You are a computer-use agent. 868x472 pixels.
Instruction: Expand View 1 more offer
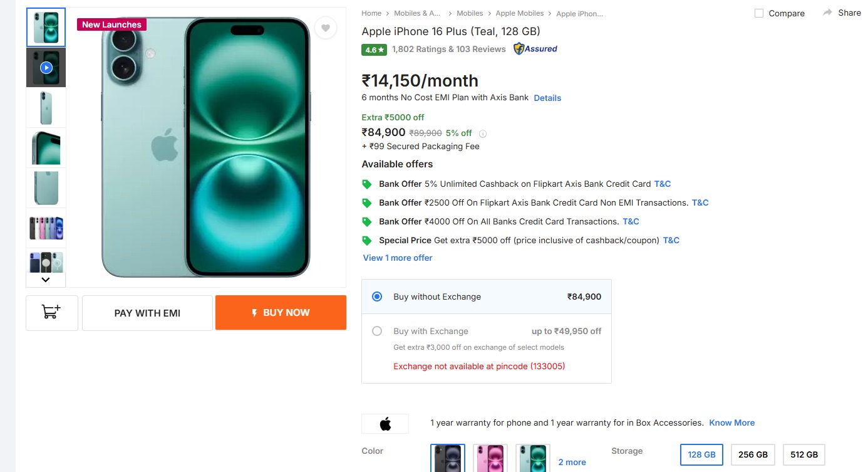(x=398, y=258)
